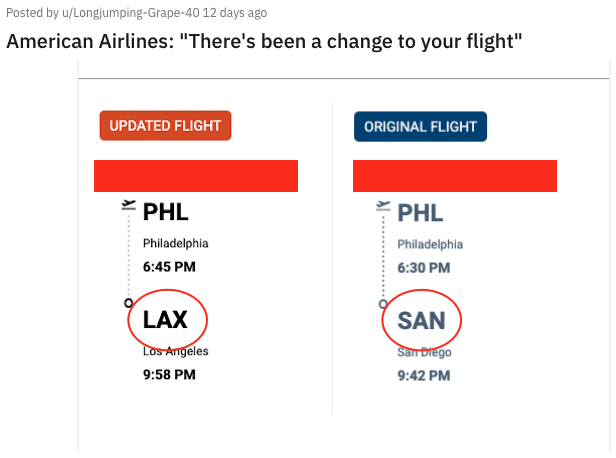
Task: Click the airplane icon beside the updated flight's PHL
Action: 128,205
